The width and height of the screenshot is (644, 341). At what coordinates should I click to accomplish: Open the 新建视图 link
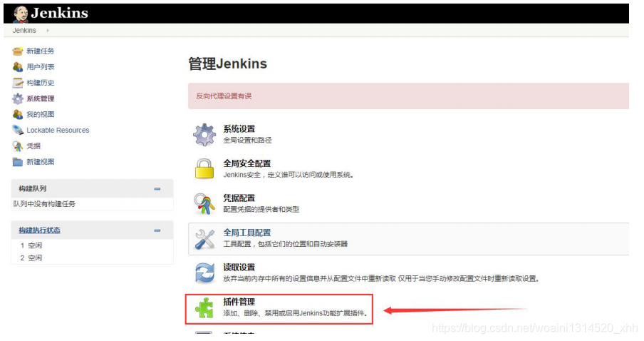tap(40, 162)
